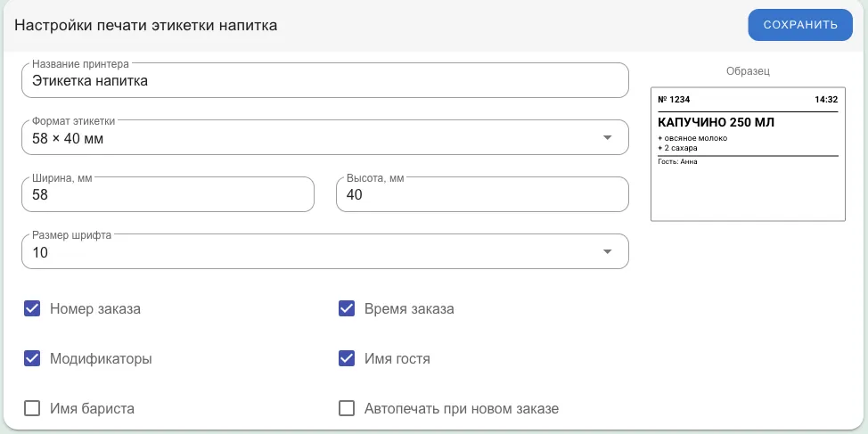This screenshot has width=868, height=434.
Task: Open the Размер шрифта dropdown
Action: pyautogui.click(x=325, y=252)
